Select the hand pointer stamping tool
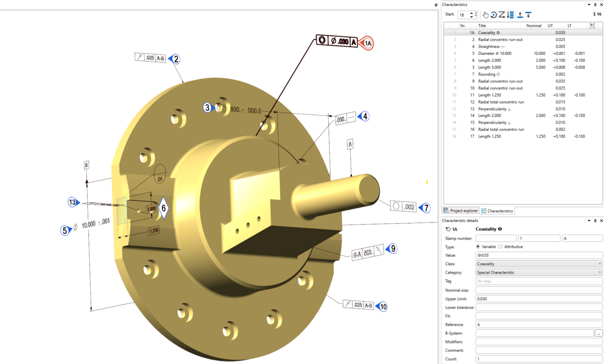 [x=485, y=15]
